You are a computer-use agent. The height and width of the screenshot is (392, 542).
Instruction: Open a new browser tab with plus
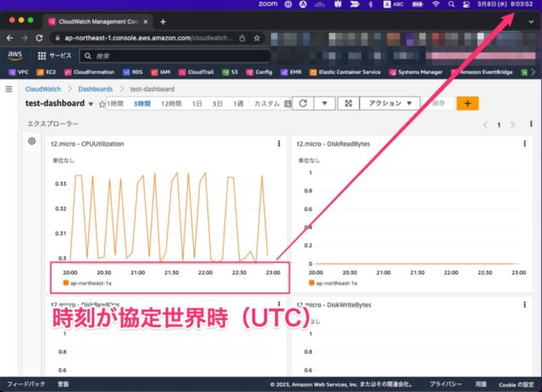tap(163, 22)
